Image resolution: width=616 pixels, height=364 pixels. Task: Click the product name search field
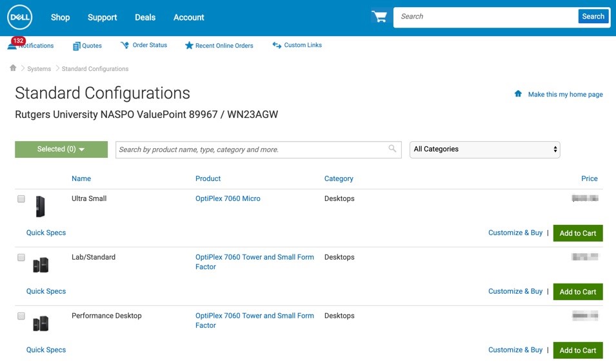click(259, 149)
